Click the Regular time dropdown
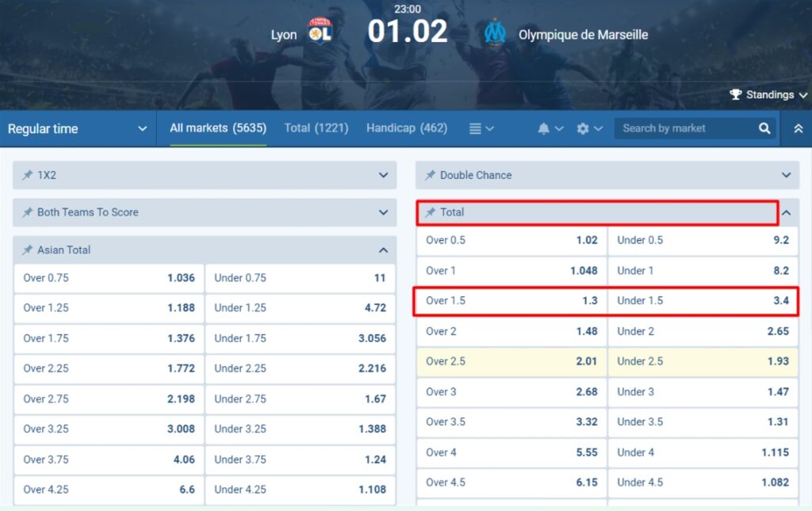Image resolution: width=812 pixels, height=511 pixels. (x=77, y=128)
